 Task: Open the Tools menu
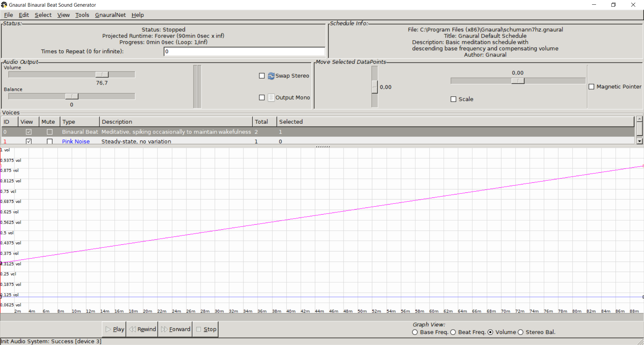[x=82, y=15]
